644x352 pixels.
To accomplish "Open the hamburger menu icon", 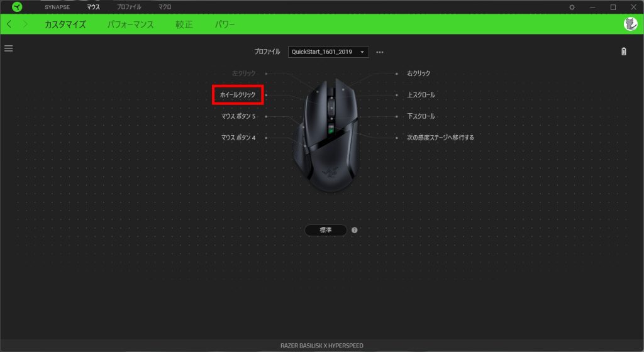I will coord(9,48).
